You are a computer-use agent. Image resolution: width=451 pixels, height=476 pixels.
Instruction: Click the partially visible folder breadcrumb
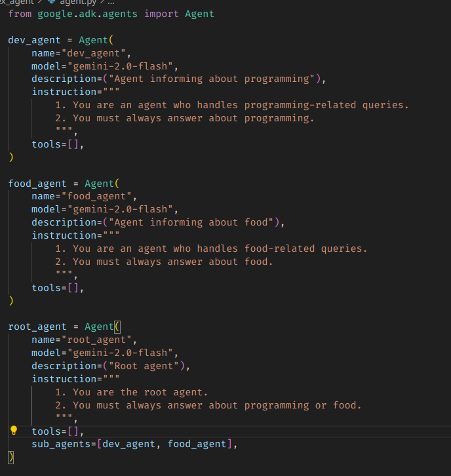pos(16,3)
